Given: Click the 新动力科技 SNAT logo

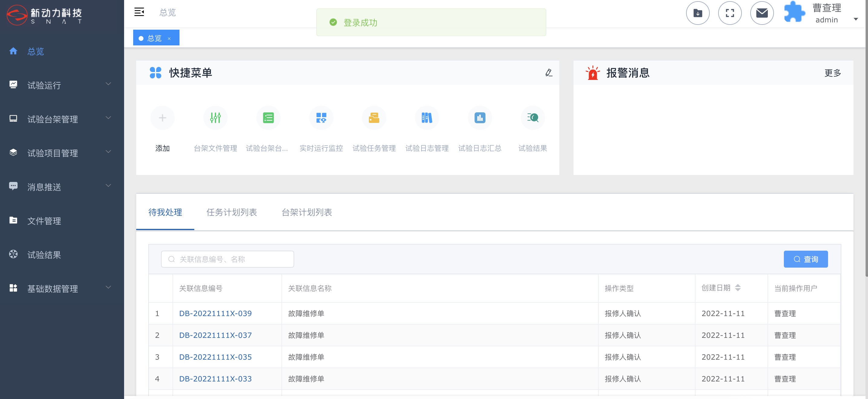Looking at the screenshot, I should tap(44, 15).
